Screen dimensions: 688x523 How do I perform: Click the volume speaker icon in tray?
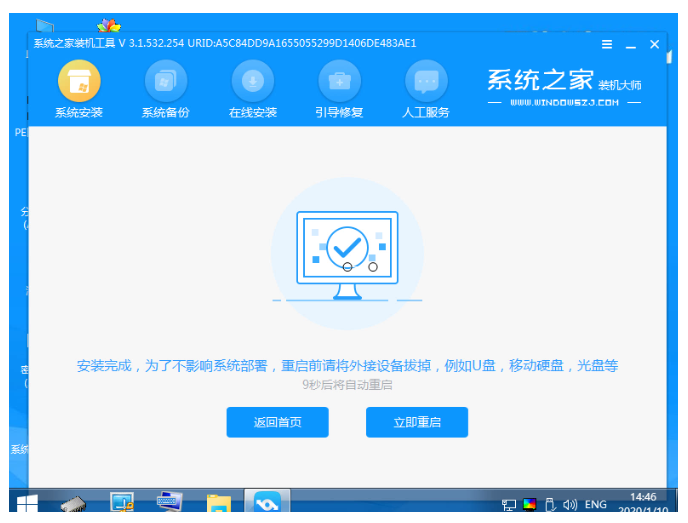pos(569,505)
